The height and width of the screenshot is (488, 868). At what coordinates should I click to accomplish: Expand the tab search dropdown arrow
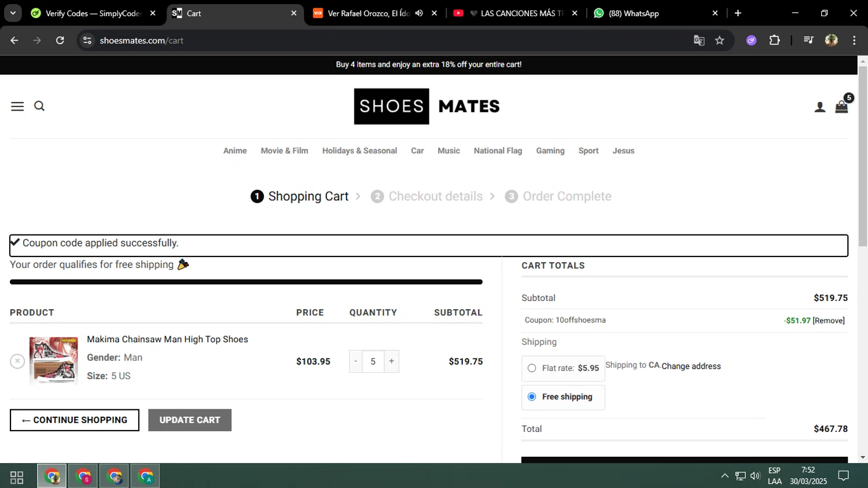click(x=13, y=13)
